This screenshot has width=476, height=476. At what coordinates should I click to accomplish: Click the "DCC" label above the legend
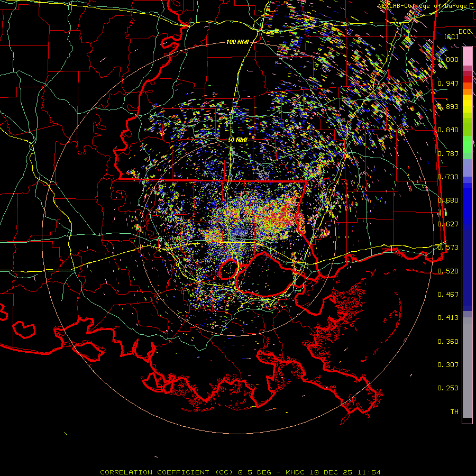pyautogui.click(x=465, y=32)
